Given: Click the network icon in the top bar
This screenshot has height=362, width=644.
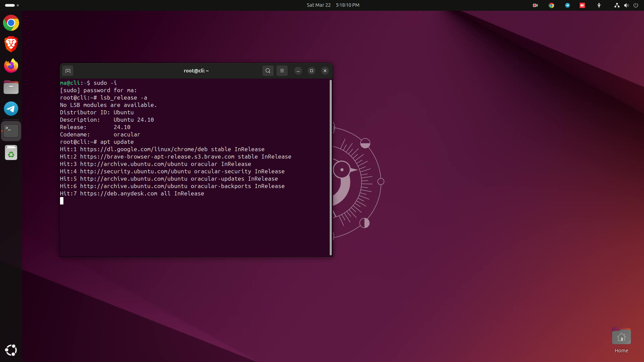Looking at the screenshot, I should (616, 5).
